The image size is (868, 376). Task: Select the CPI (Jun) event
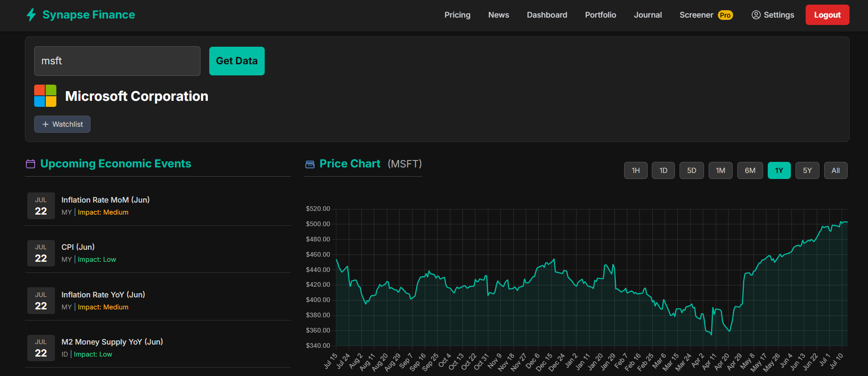pyautogui.click(x=158, y=253)
